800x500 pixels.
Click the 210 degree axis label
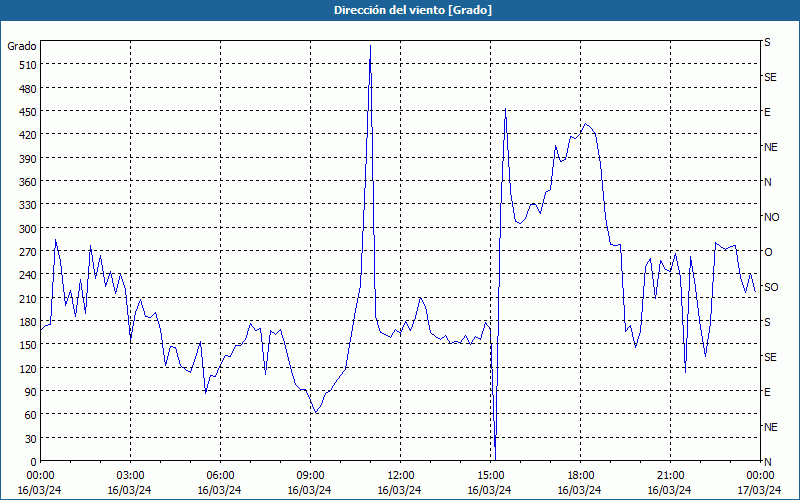tap(28, 299)
